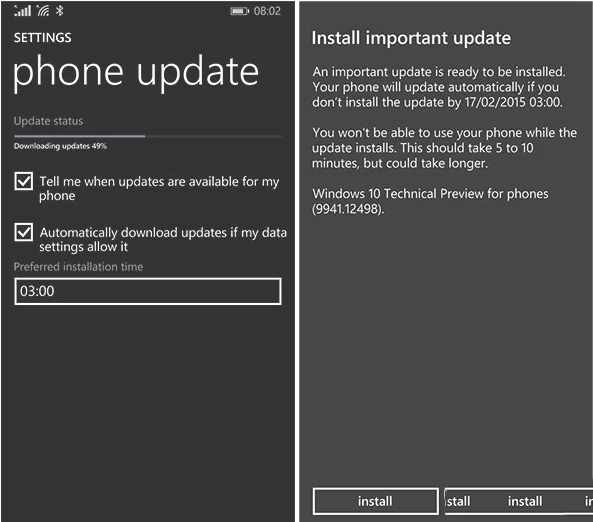
Task: Click the bordered install button
Action: [x=376, y=501]
